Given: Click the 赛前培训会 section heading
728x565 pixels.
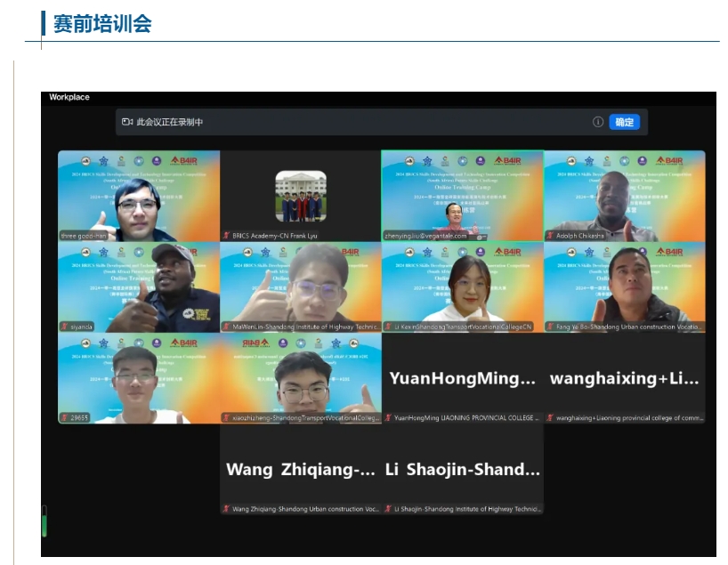Looking at the screenshot, I should point(102,24).
